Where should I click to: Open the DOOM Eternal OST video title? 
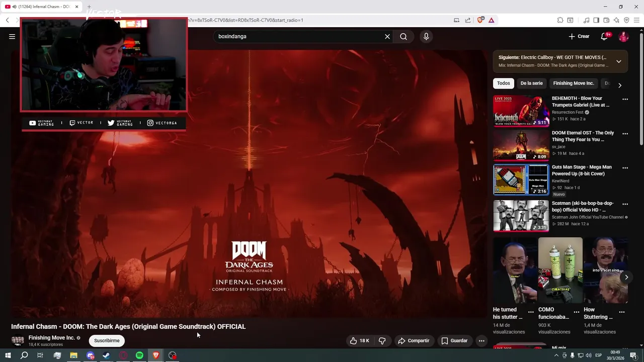[583, 136]
